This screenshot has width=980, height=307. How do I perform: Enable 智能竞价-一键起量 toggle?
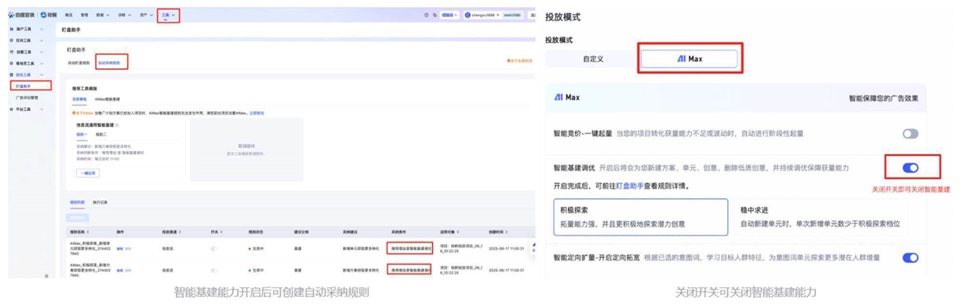[910, 134]
